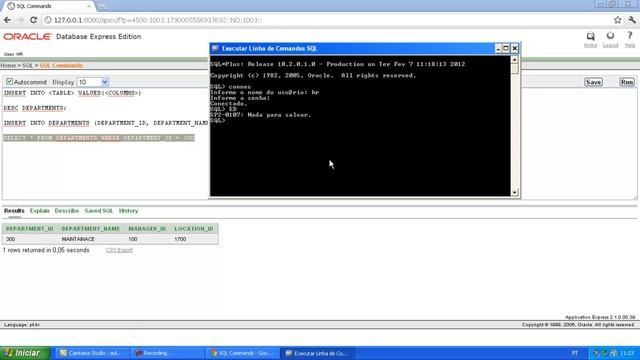
Task: Click the MAINTANACE cell in results
Action: [x=78, y=239]
